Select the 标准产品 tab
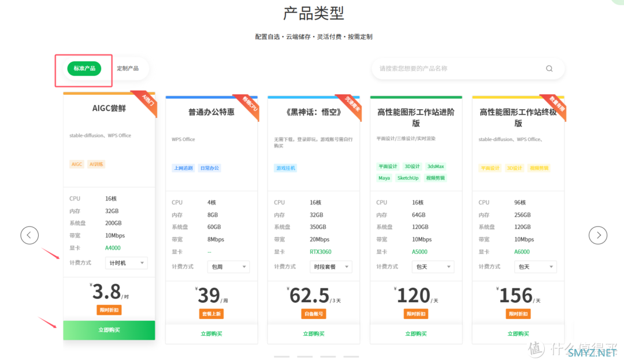The height and width of the screenshot is (364, 624). pos(84,68)
